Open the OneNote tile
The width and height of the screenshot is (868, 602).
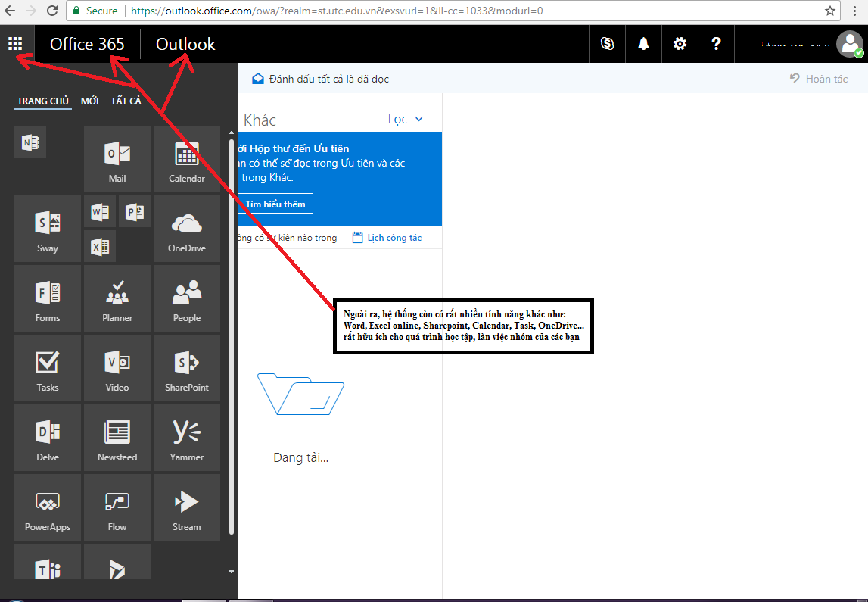pos(30,142)
